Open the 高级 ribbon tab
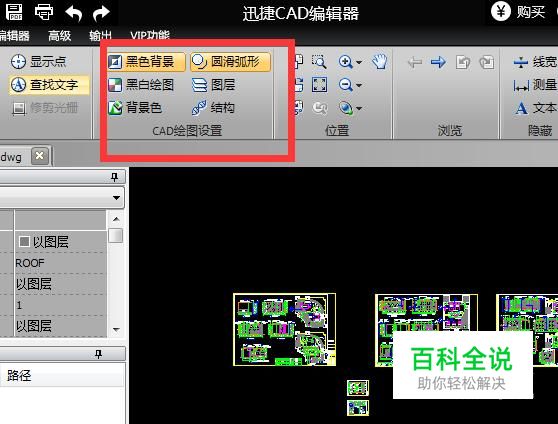The width and height of the screenshot is (558, 424). pos(59,36)
